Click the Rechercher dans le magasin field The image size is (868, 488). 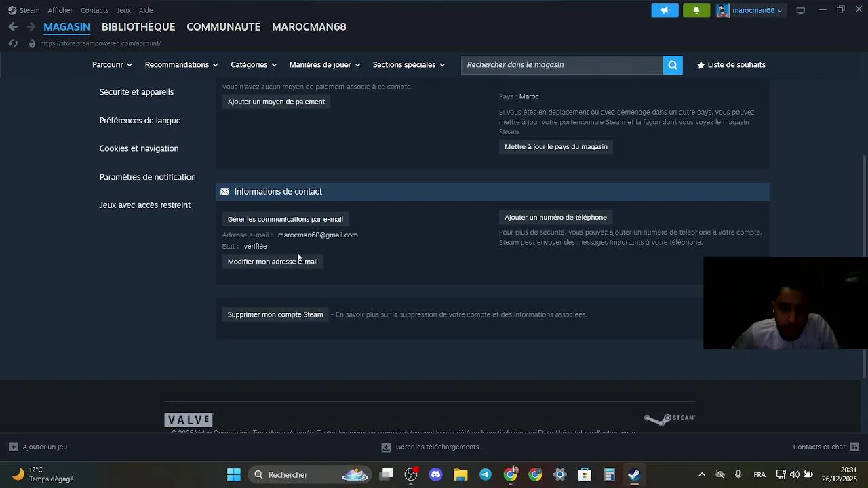(562, 65)
